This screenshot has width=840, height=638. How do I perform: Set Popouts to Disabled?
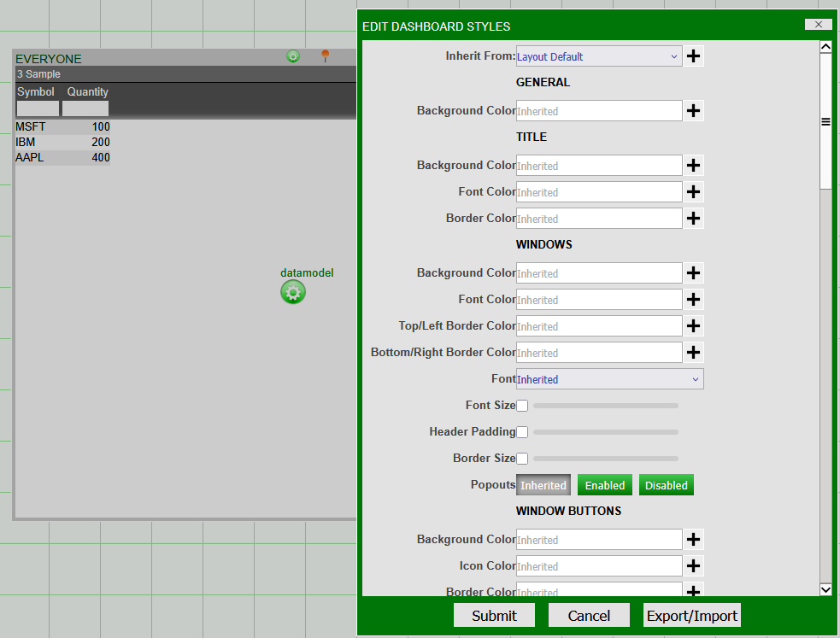[666, 485]
